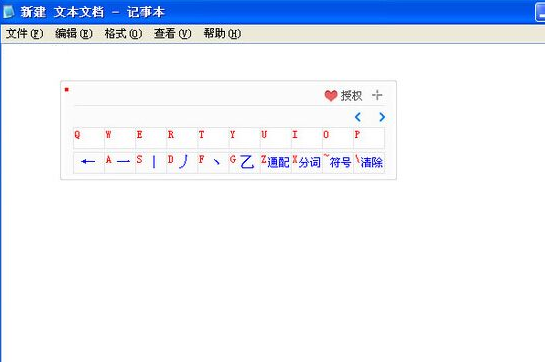This screenshot has width=545, height=362.
Task: Click the plus icon beside 授权
Action: [377, 95]
